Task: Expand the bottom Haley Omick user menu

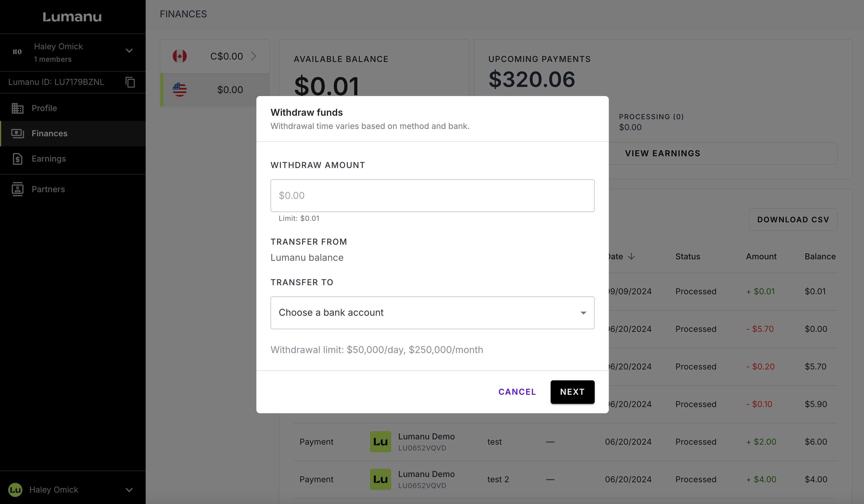Action: (129, 490)
